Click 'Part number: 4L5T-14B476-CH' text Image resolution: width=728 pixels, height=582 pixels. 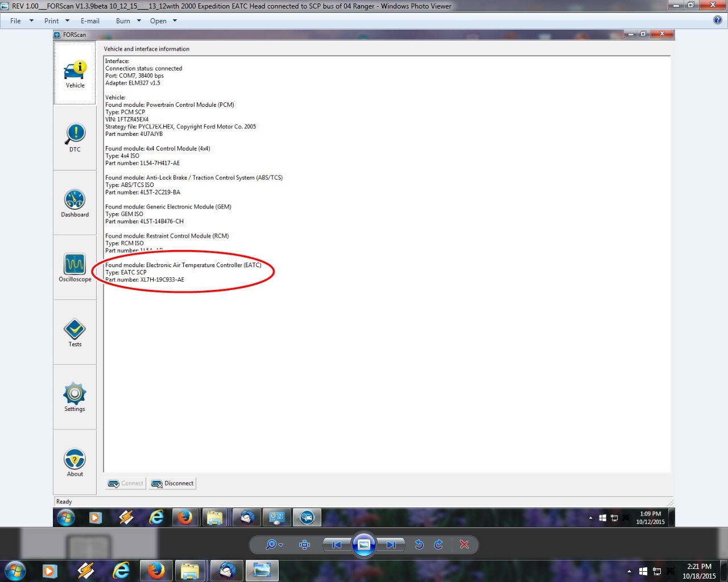pyautogui.click(x=144, y=221)
